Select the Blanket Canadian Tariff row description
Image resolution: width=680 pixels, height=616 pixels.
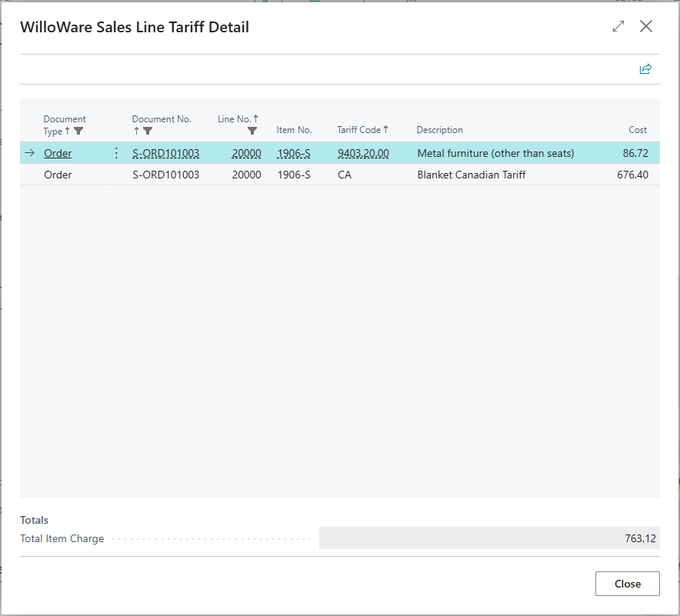click(x=471, y=175)
